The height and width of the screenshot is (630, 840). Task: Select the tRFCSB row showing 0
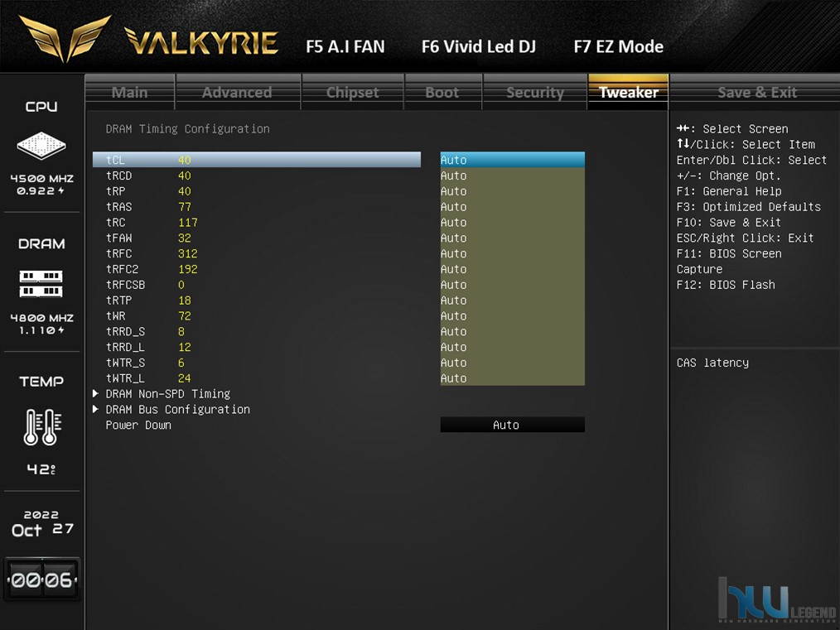[x=257, y=284]
